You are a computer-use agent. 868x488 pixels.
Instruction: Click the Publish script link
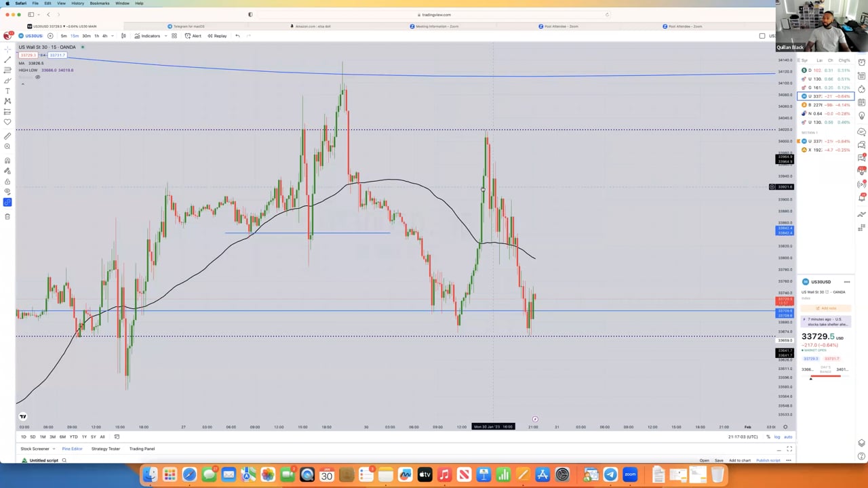pos(768,460)
